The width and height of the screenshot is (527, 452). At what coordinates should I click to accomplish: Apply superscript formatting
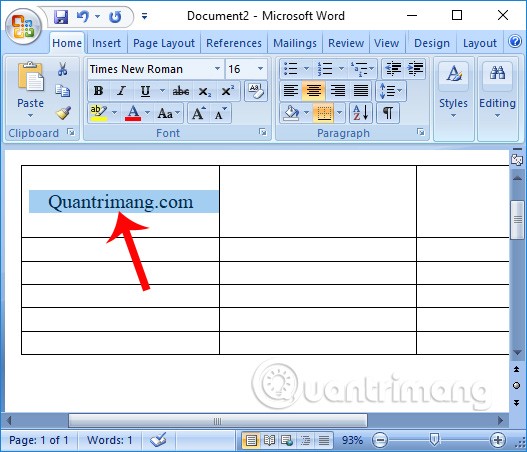(228, 91)
